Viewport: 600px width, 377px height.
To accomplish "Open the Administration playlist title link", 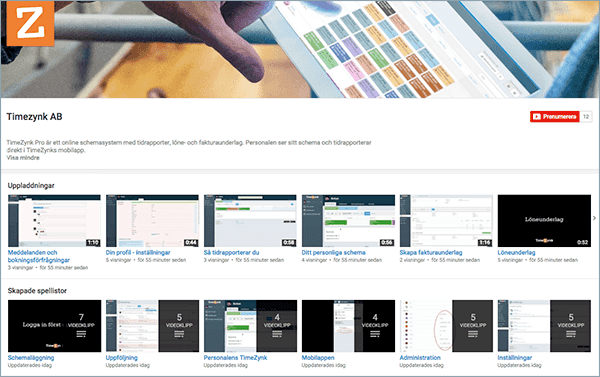I will [420, 358].
